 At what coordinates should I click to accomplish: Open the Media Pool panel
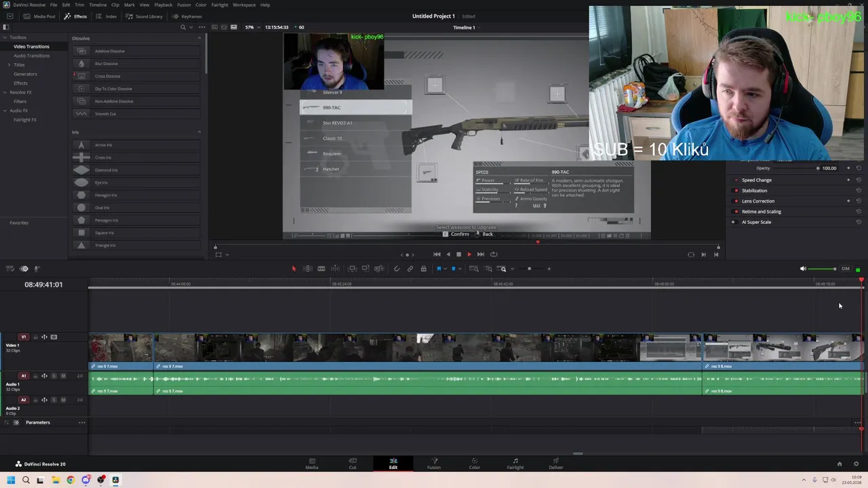(x=39, y=16)
